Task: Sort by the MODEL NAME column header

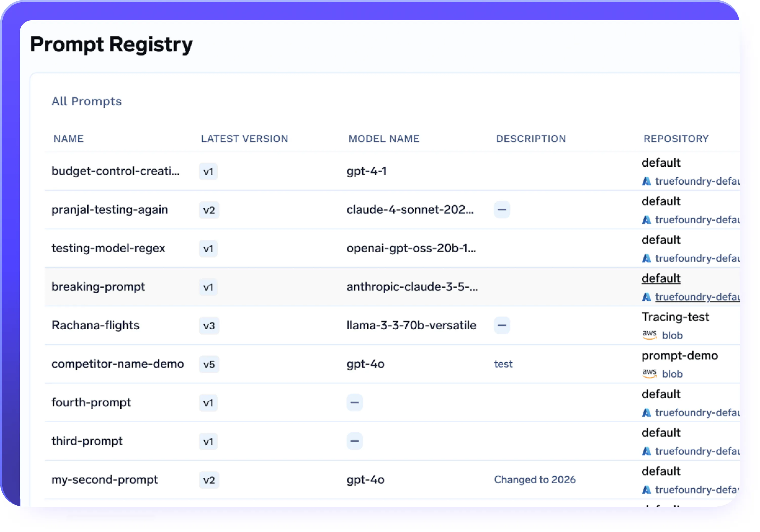Action: (x=383, y=139)
